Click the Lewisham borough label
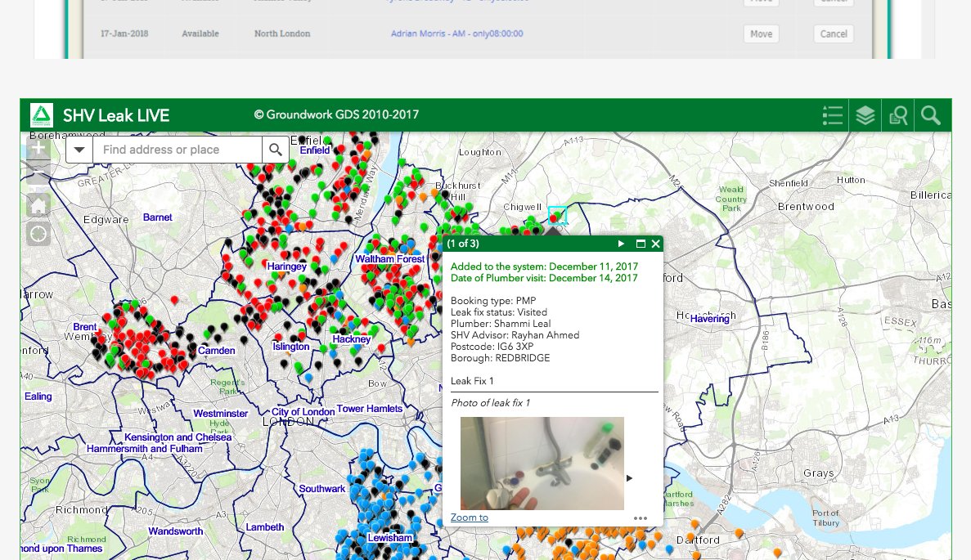The image size is (971, 560). pyautogui.click(x=390, y=538)
